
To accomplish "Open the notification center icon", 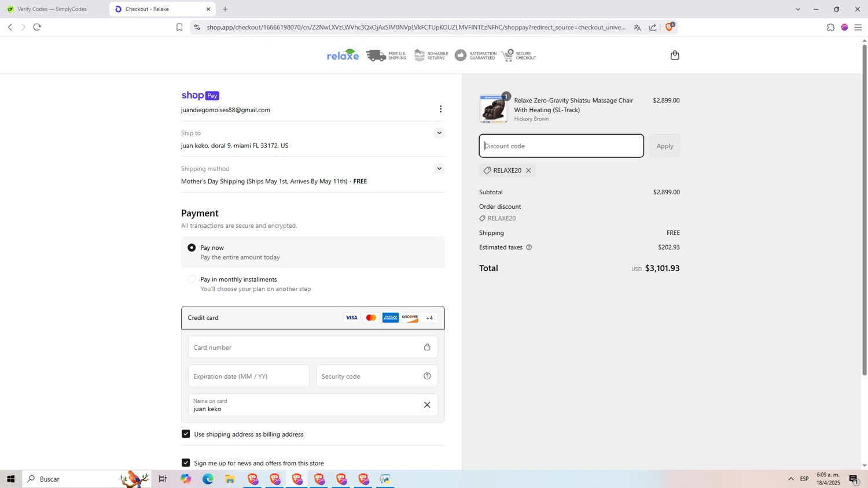I will [854, 479].
